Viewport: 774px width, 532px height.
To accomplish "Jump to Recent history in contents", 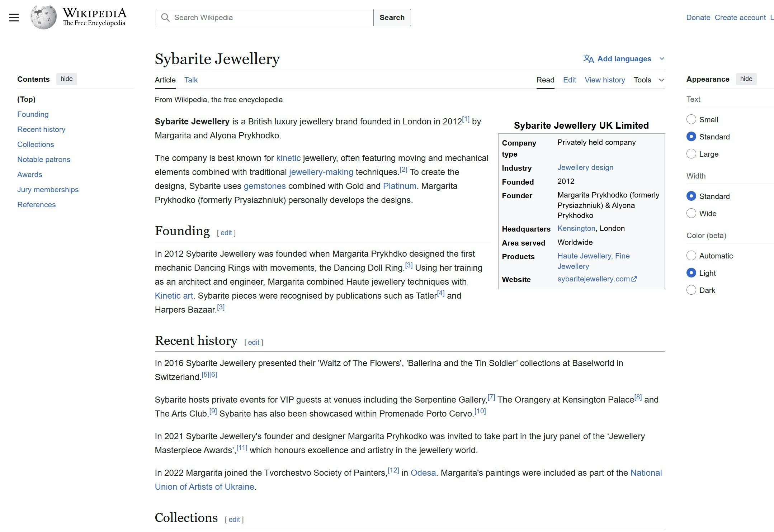I will 41,129.
